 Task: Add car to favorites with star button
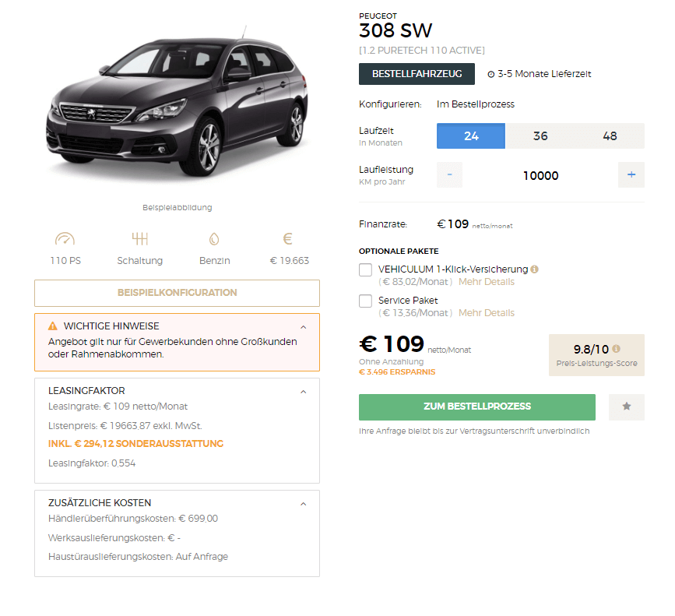[627, 407]
